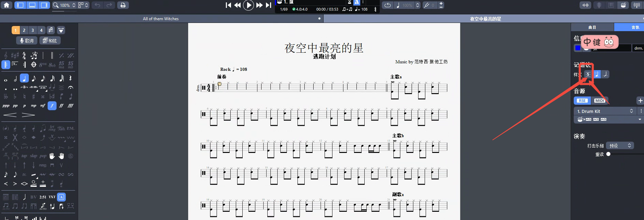The height and width of the screenshot is (220, 644).
Task: Insert the 2:51 timer marker
Action: click(42, 197)
